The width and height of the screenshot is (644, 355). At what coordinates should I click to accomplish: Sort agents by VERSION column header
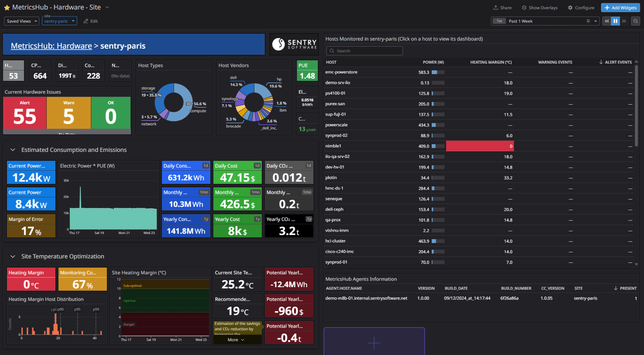click(x=426, y=288)
